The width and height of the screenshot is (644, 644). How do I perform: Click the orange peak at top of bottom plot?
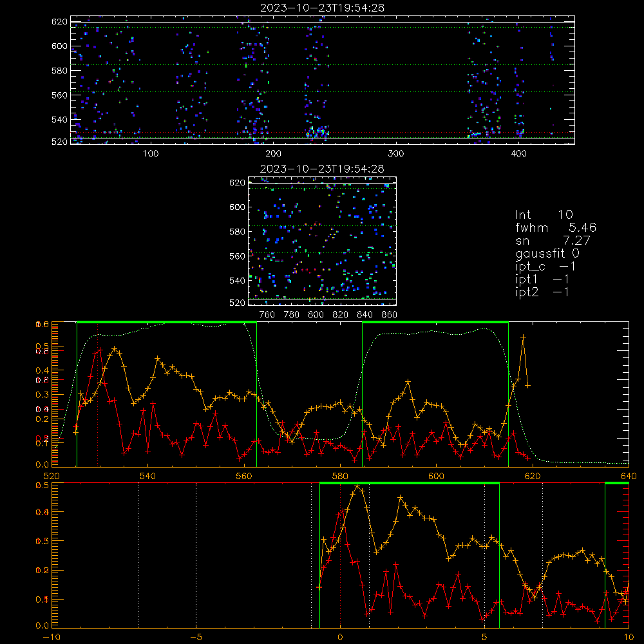(357, 486)
